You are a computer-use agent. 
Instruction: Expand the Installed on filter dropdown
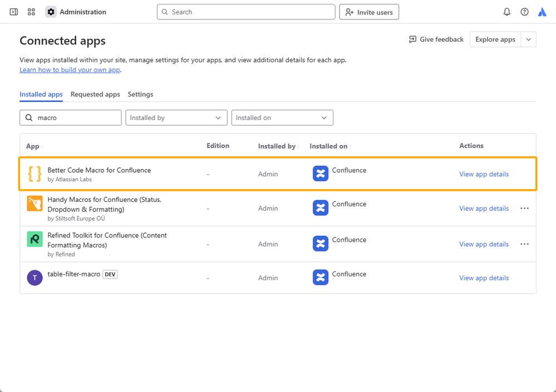pos(282,118)
